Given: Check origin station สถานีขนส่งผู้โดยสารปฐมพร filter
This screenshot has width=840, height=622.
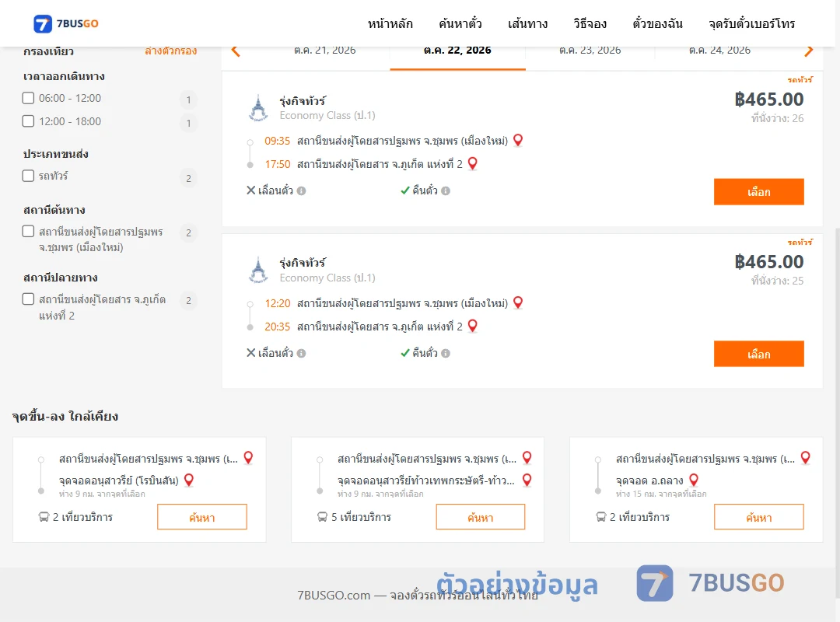Looking at the screenshot, I should point(29,232).
